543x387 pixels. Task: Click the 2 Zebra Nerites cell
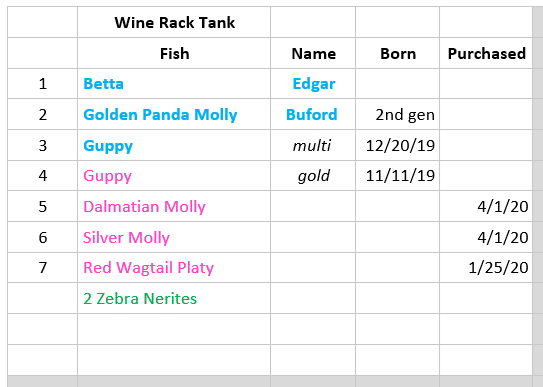[174, 298]
